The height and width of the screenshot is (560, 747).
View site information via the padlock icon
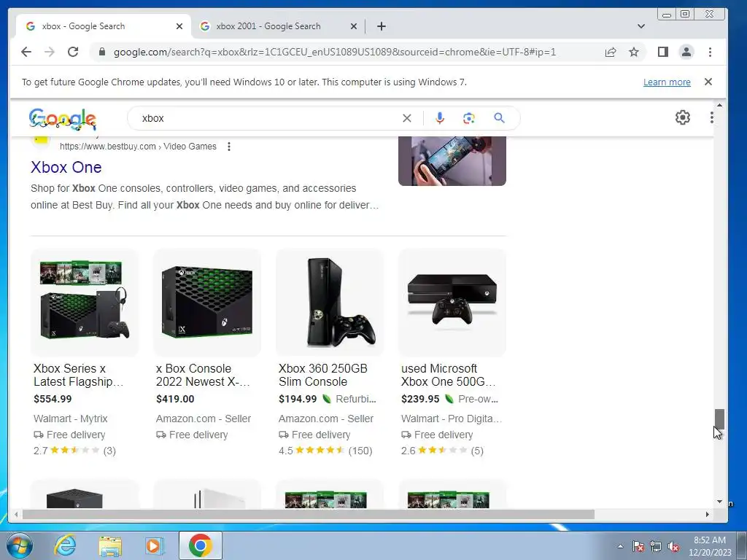coord(101,52)
